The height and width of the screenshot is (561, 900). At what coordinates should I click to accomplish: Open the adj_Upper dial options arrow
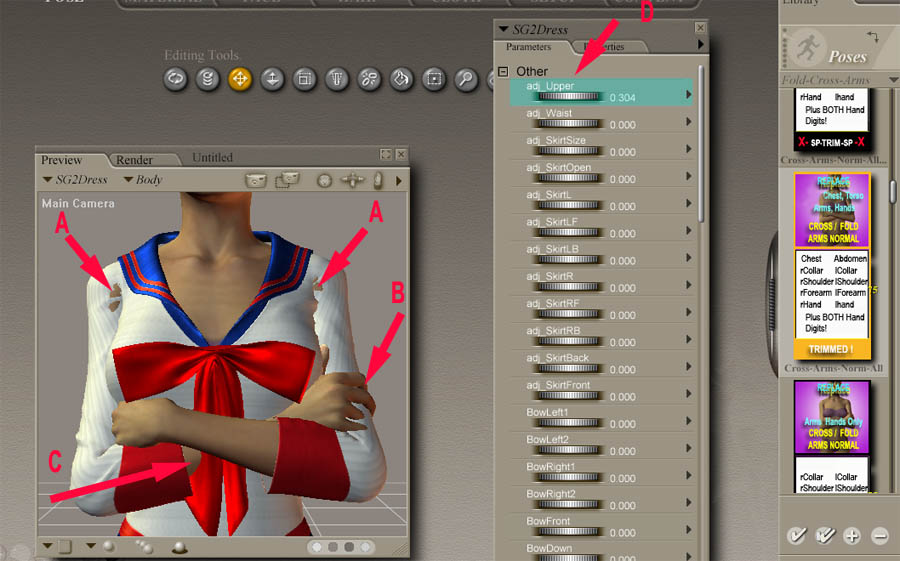point(689,94)
